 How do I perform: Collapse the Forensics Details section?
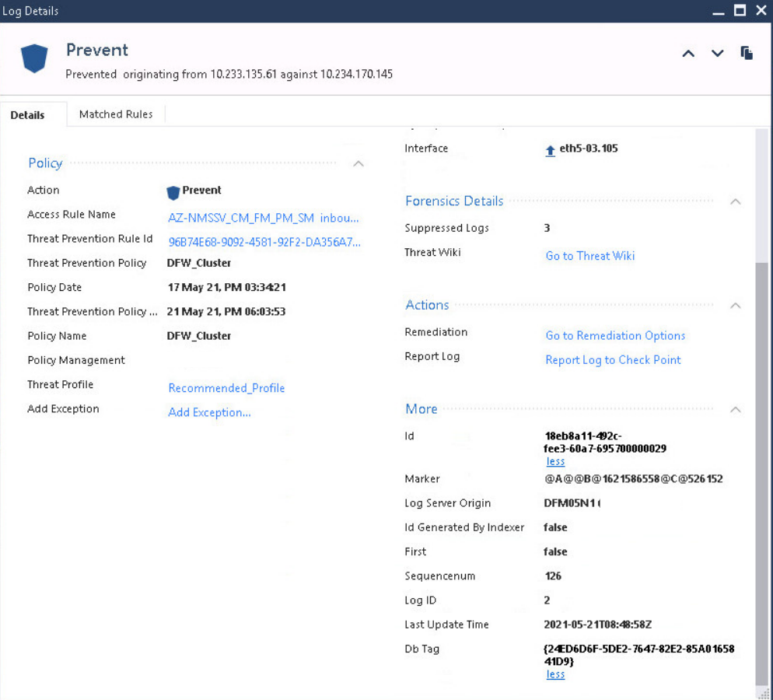coord(735,201)
